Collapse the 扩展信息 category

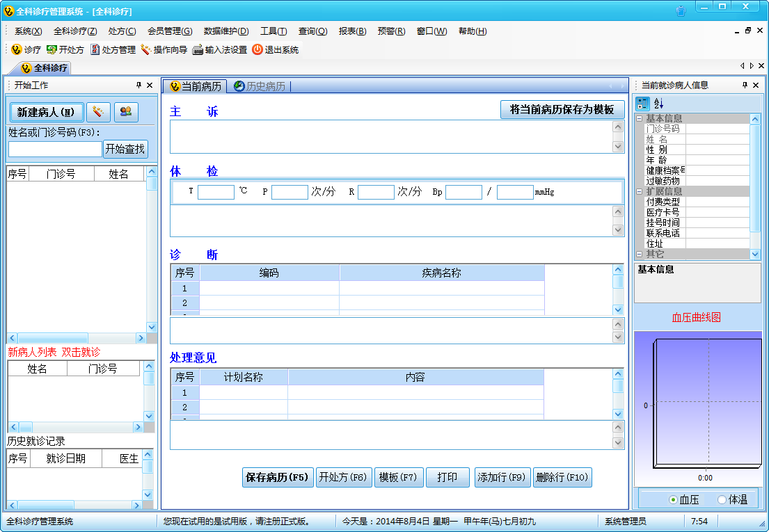click(639, 191)
